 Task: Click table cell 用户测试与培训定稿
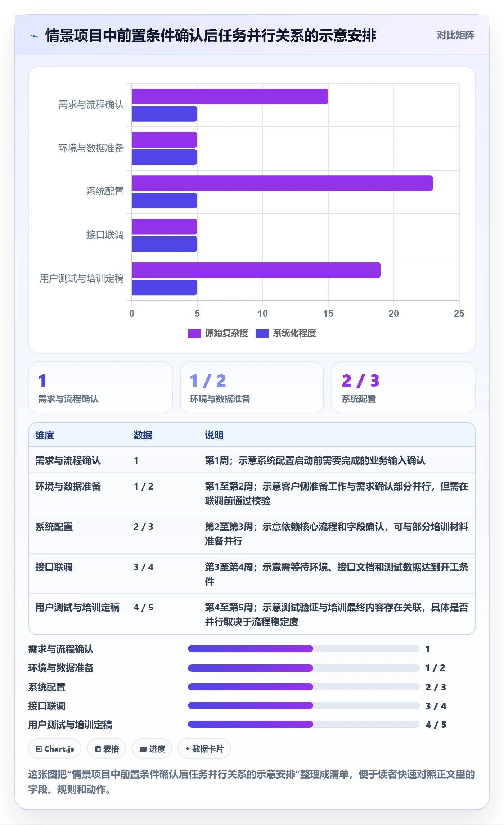(77, 607)
